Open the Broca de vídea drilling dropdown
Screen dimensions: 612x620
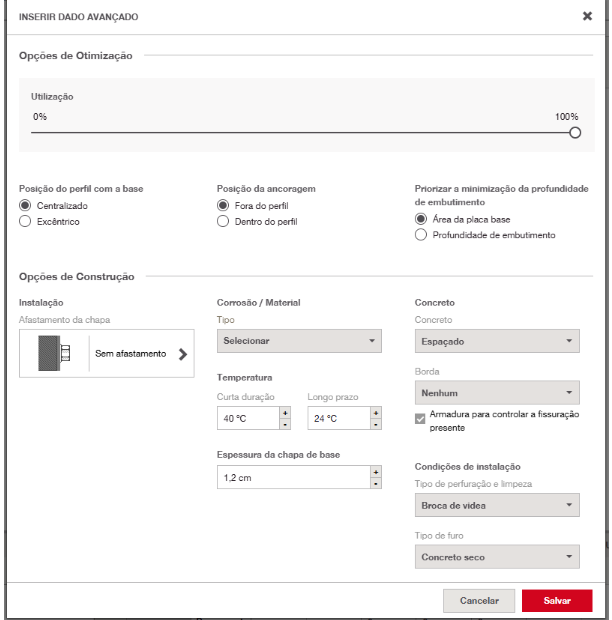(x=497, y=505)
